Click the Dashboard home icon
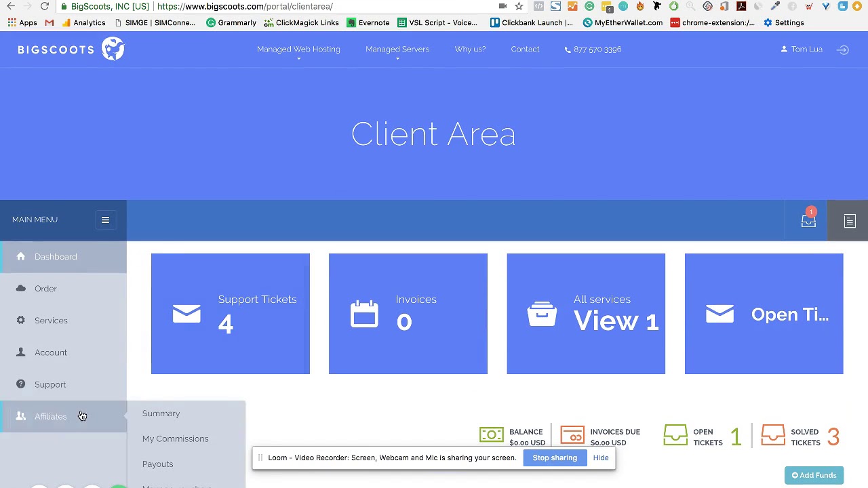Viewport: 868px width, 488px height. tap(20, 256)
